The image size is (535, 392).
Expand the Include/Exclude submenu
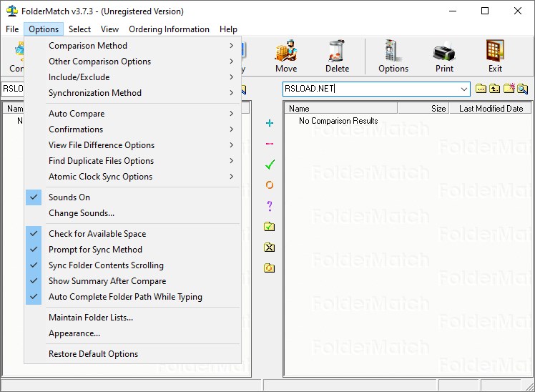[x=132, y=77]
